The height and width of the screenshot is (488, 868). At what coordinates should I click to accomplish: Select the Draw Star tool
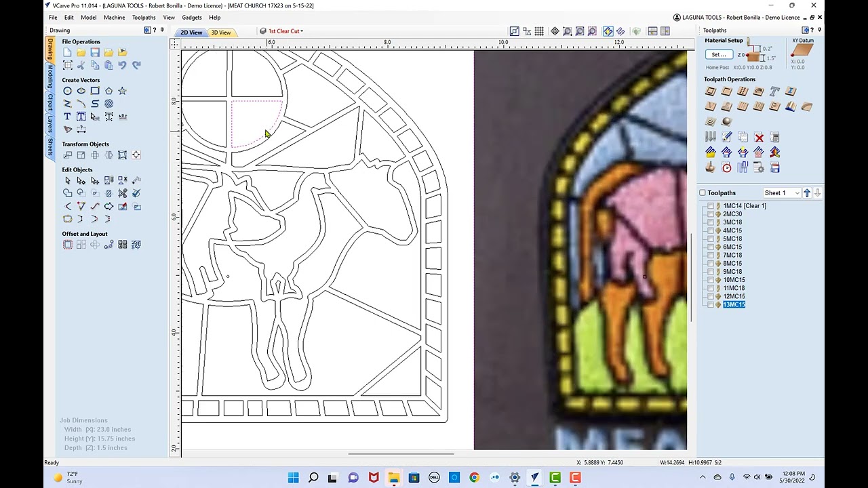[122, 91]
